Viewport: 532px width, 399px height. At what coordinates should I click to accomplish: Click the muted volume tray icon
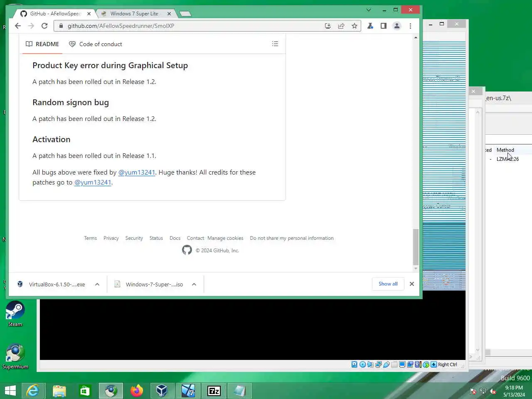pos(493,391)
